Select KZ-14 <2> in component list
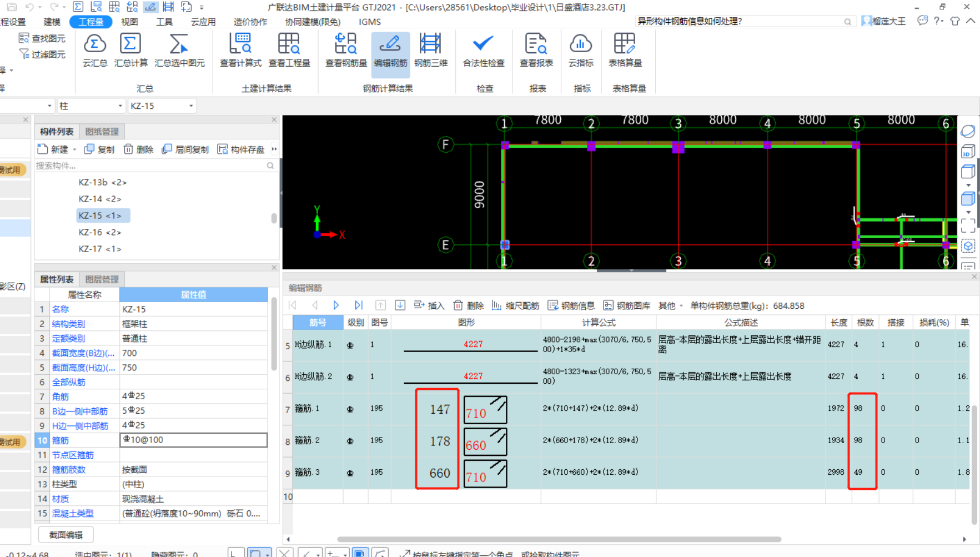Viewport: 980px width, 557px height. (100, 199)
